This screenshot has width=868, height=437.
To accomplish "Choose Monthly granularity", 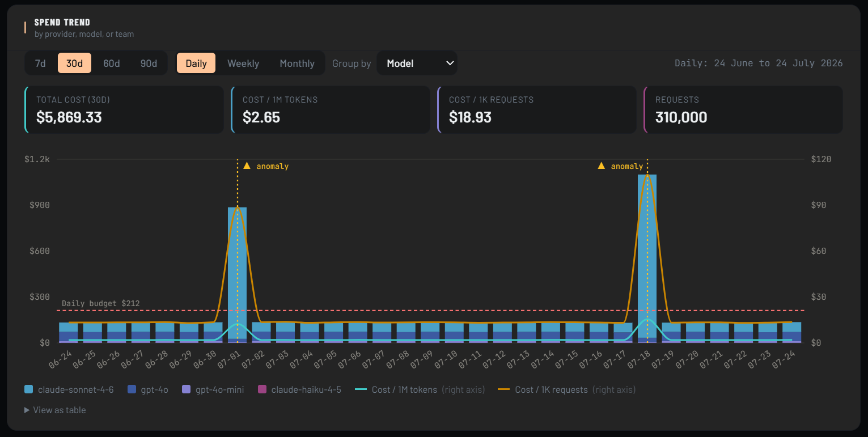I will (x=297, y=63).
